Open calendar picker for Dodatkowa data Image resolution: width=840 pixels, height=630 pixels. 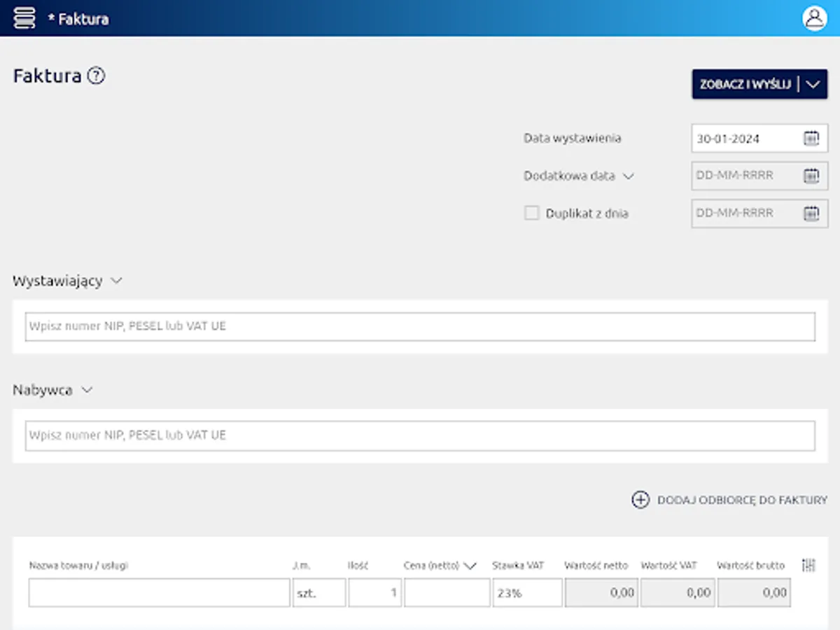(812, 176)
